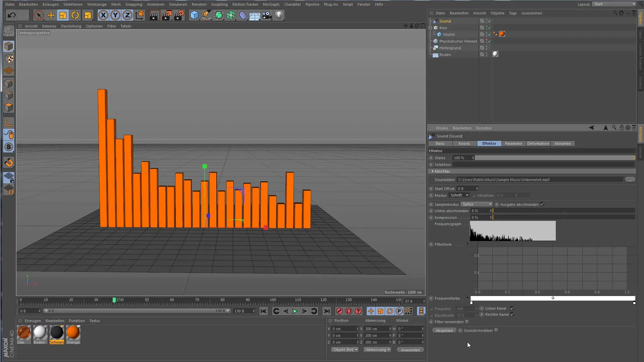
Task: Add a Light object
Action: click(279, 15)
